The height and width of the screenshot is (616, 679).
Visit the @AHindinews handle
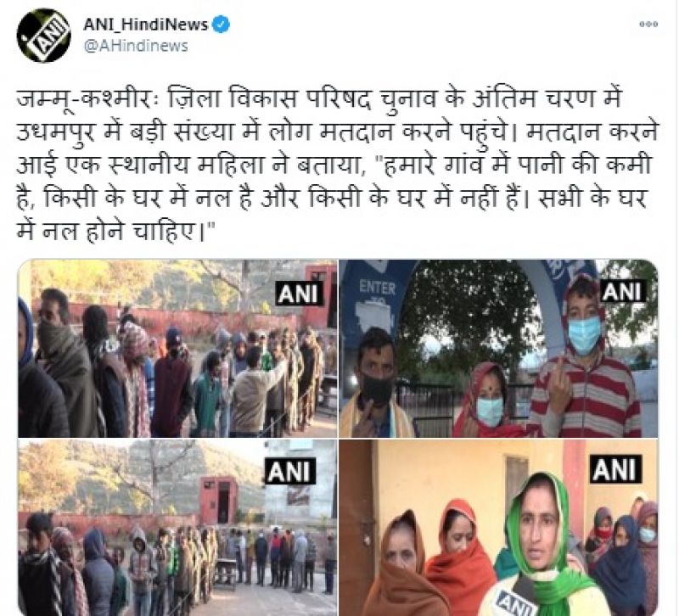(136, 46)
